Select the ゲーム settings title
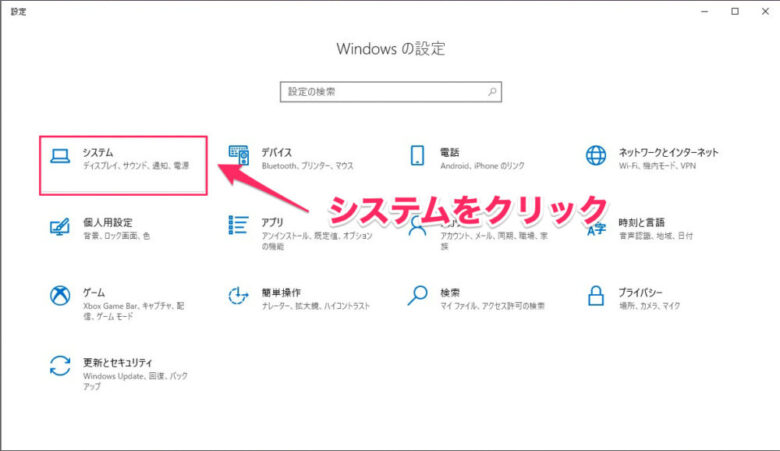780x451 pixels. coord(94,292)
